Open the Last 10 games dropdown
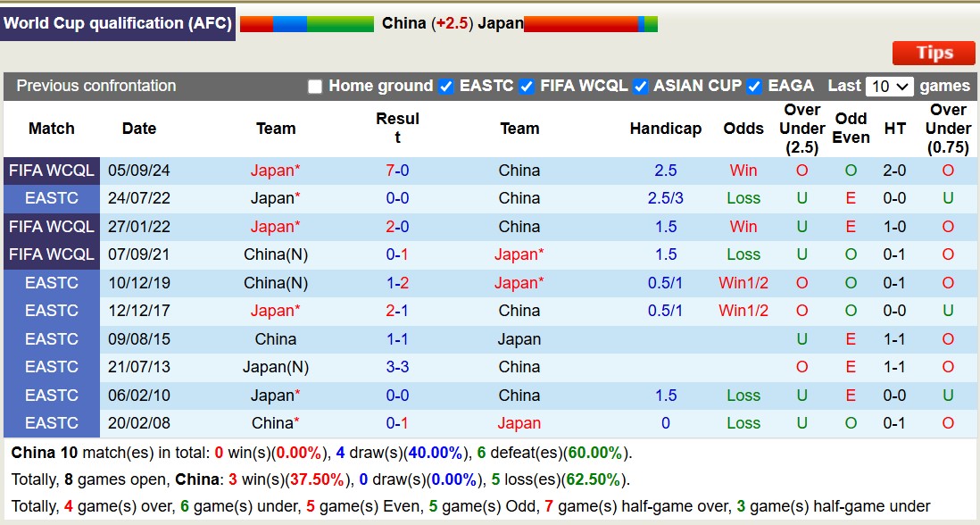980x525 pixels. [x=889, y=87]
